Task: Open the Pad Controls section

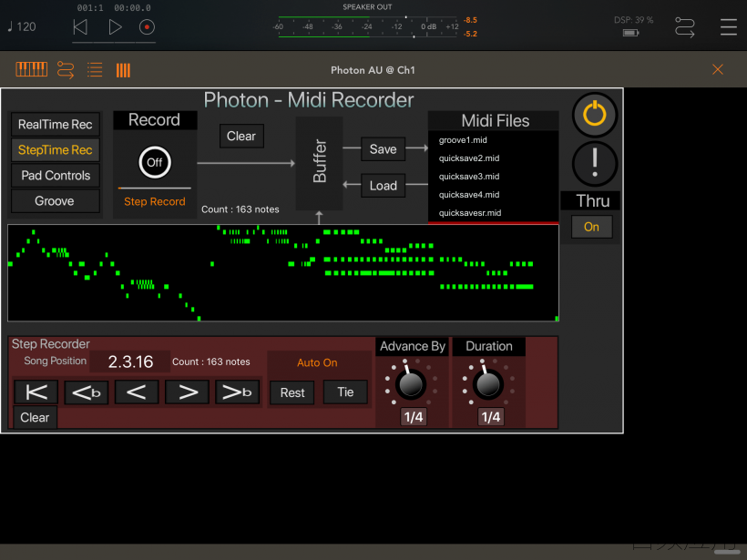Action: (x=56, y=176)
